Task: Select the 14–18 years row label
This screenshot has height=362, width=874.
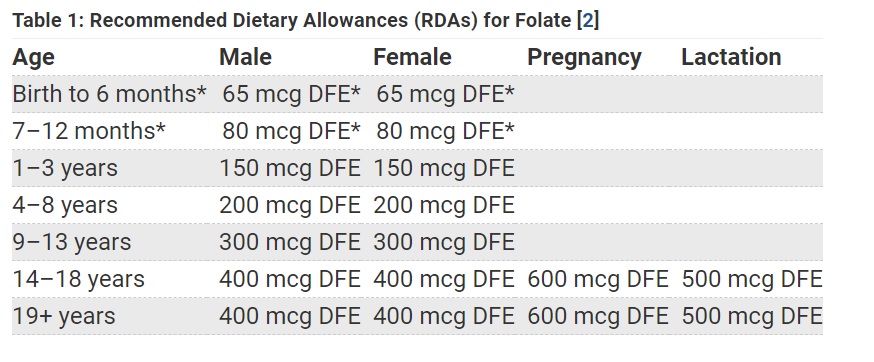Action: click(x=79, y=279)
